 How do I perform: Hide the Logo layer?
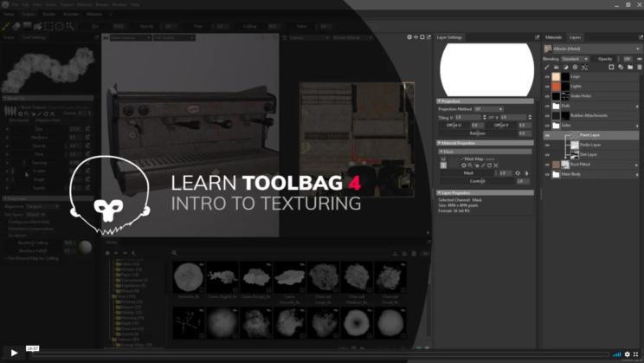(547, 77)
